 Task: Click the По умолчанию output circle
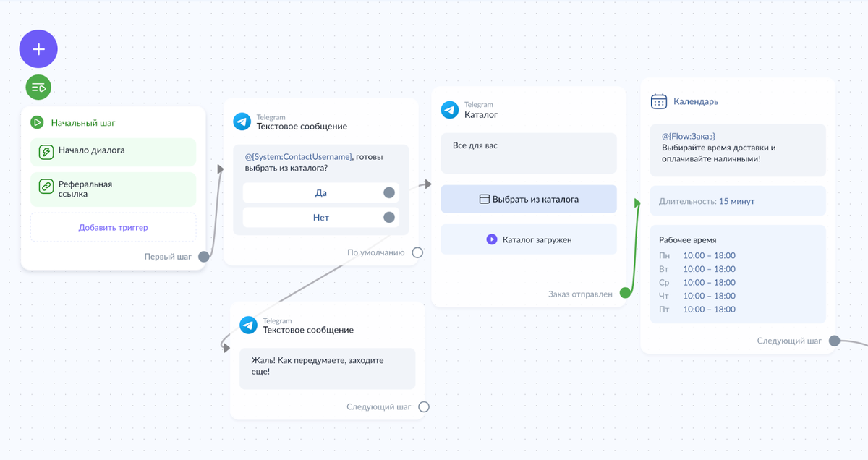pyautogui.click(x=417, y=252)
